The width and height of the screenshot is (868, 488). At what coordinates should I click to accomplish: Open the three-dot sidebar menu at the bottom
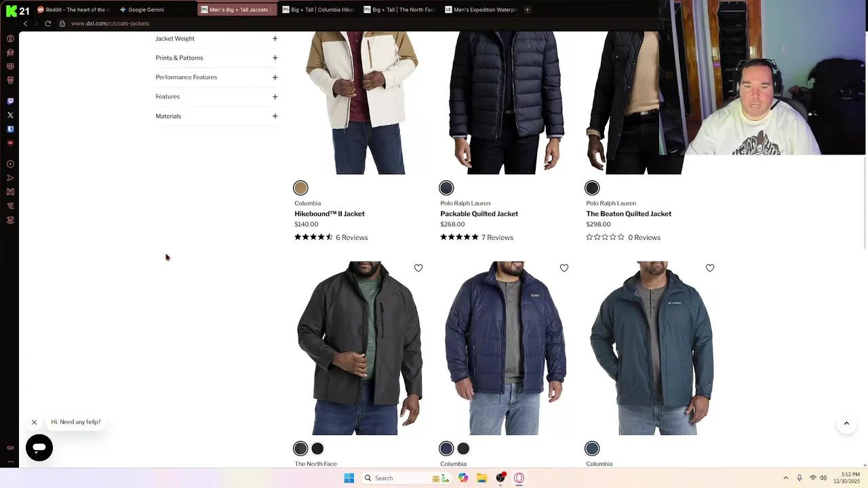pos(10,461)
